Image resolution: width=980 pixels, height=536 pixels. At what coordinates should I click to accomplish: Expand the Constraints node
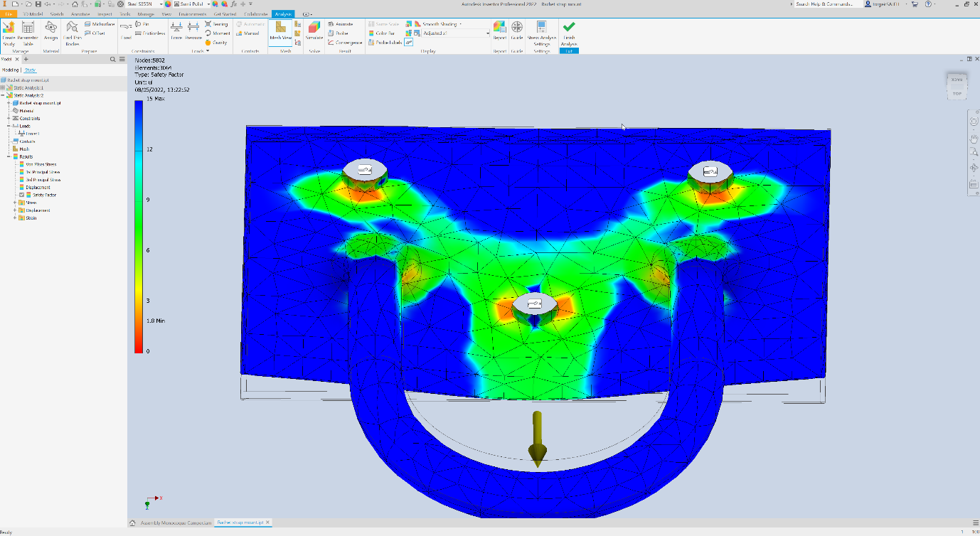coord(9,118)
